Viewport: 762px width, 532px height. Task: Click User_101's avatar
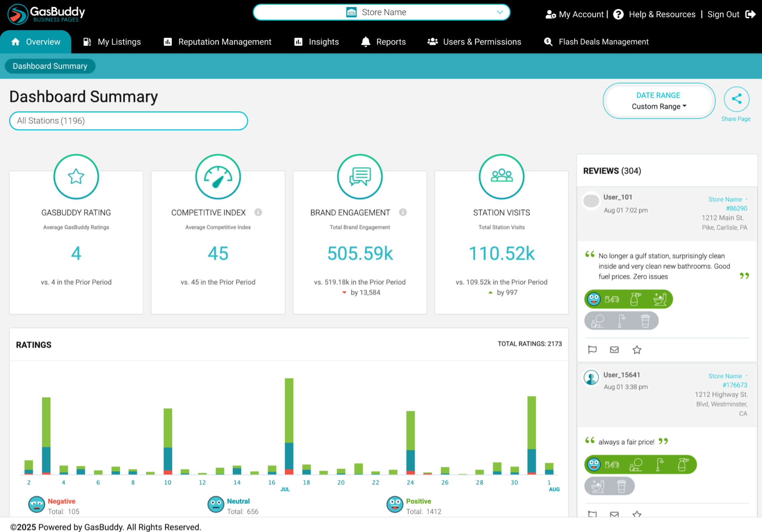(591, 201)
